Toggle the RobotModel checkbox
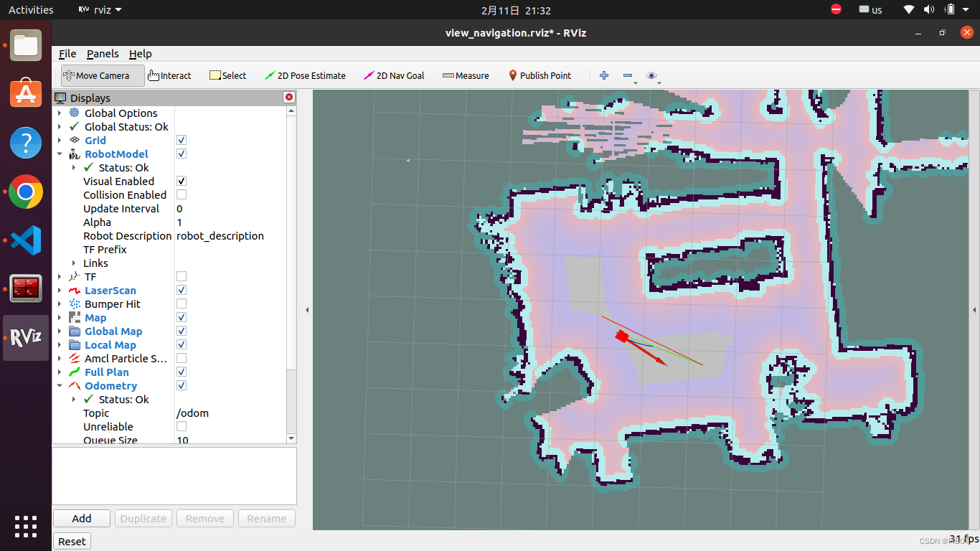980x551 pixels. pyautogui.click(x=182, y=154)
